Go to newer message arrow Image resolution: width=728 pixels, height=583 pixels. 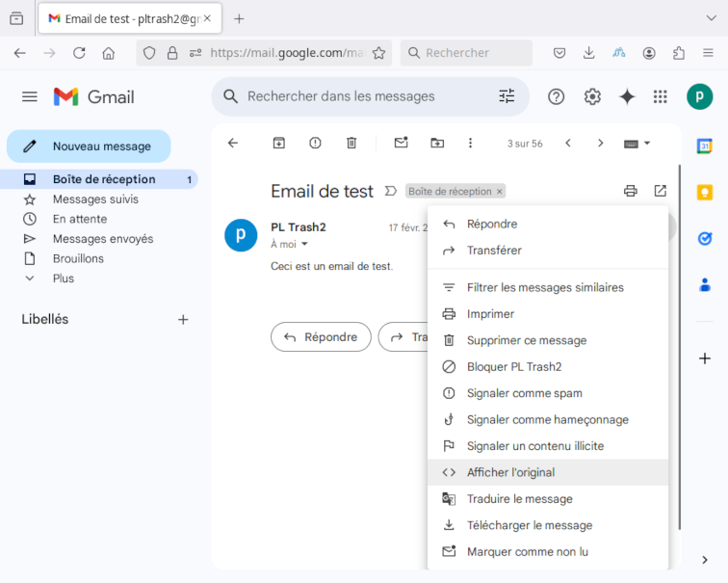(568, 143)
